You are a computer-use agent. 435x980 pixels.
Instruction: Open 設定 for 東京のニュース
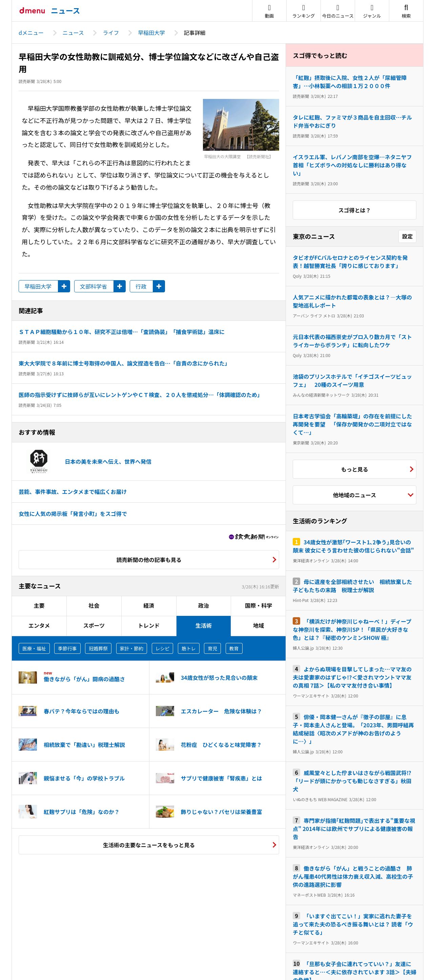(x=407, y=236)
